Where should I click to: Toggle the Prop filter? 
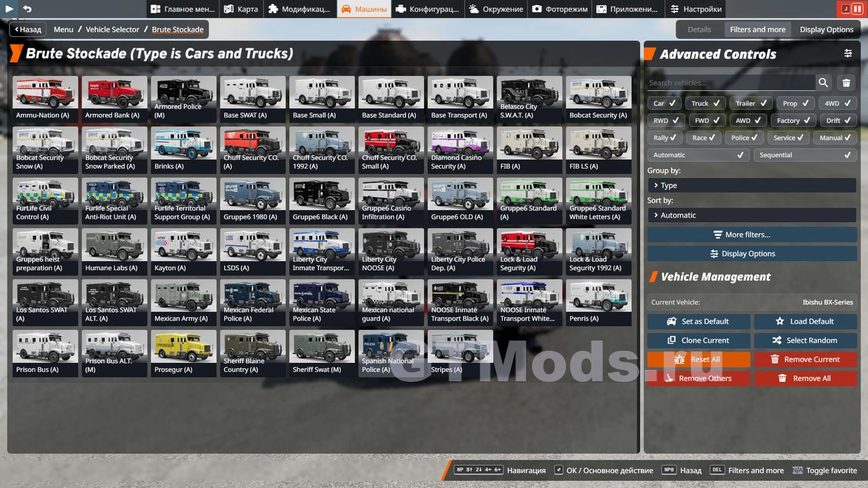coord(796,103)
